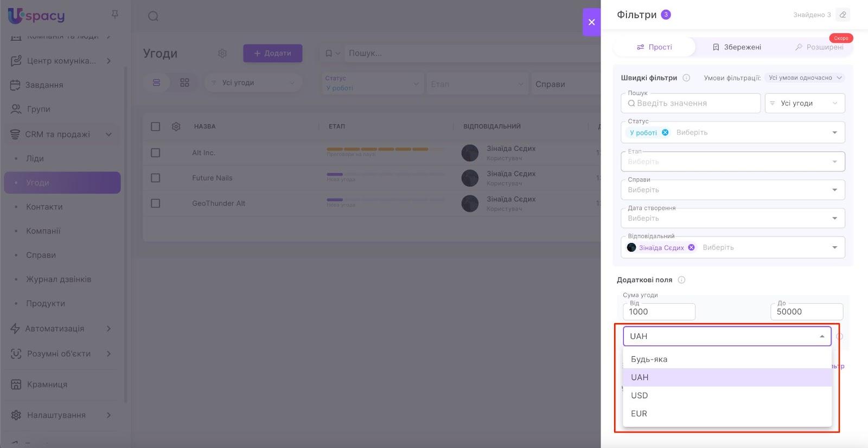Image resolution: width=868 pixels, height=448 pixels.
Task: Switch to Розширені filters tab
Action: (819, 47)
